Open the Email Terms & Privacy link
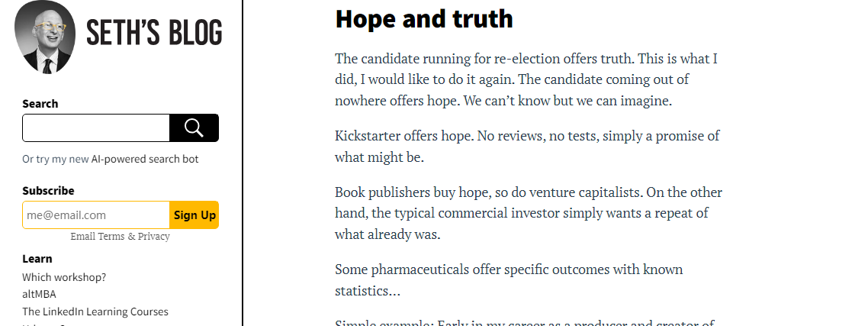868x326 pixels. click(x=120, y=237)
